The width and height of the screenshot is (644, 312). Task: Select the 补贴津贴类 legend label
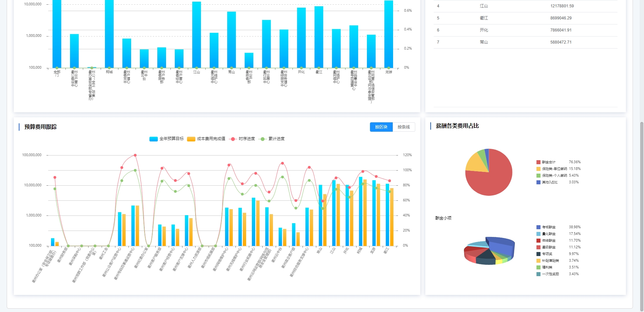tap(550, 261)
